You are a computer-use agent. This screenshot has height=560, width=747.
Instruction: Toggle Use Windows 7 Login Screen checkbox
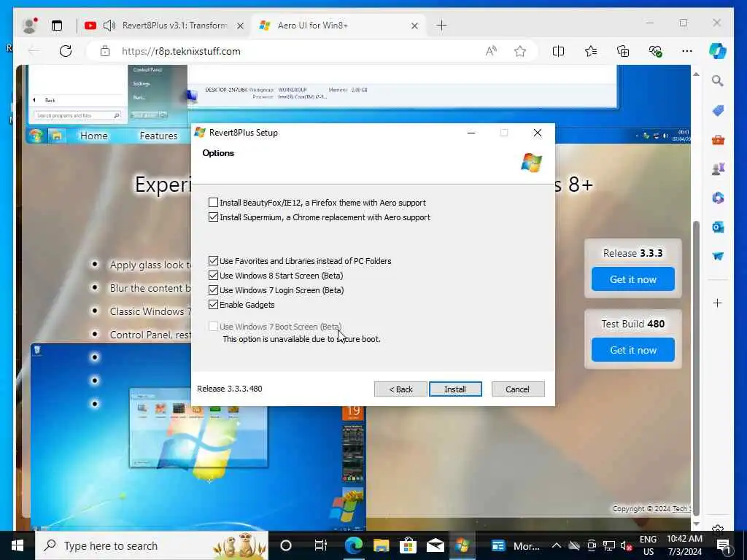[x=214, y=290]
